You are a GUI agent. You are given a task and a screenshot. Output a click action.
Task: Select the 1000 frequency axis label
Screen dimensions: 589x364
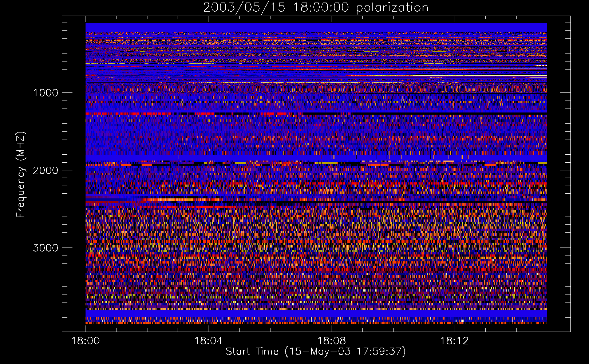pos(46,93)
